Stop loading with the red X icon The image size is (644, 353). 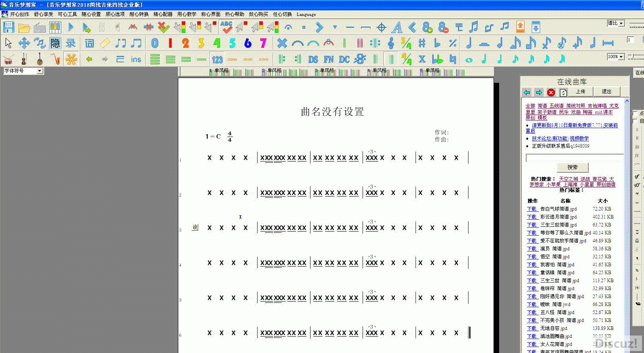point(551,92)
